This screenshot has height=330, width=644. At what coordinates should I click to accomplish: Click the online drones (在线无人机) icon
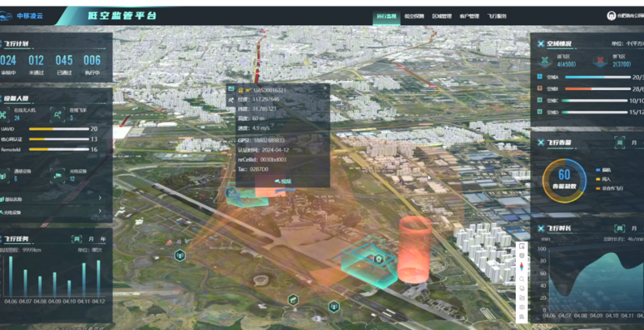tap(5, 114)
